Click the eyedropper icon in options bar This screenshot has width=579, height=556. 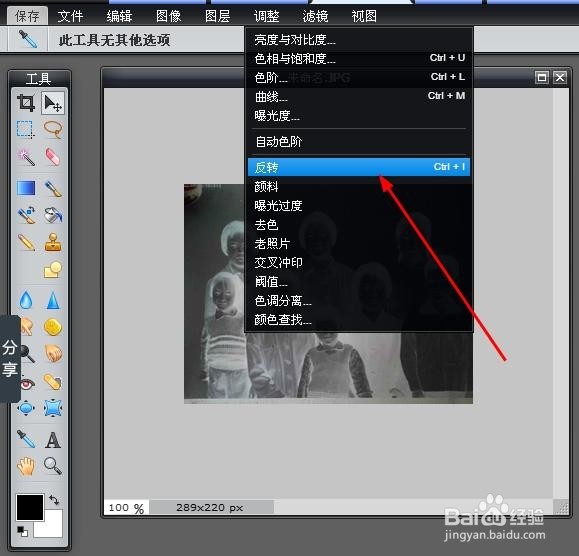click(x=28, y=39)
